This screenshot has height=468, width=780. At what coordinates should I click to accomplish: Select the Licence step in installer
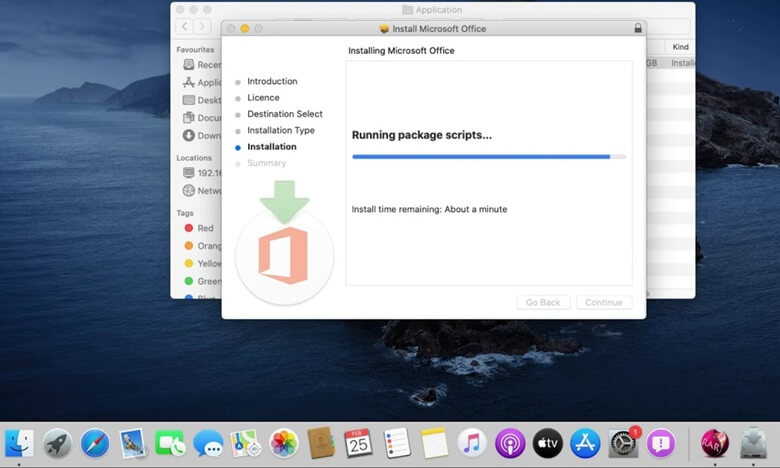pos(263,97)
